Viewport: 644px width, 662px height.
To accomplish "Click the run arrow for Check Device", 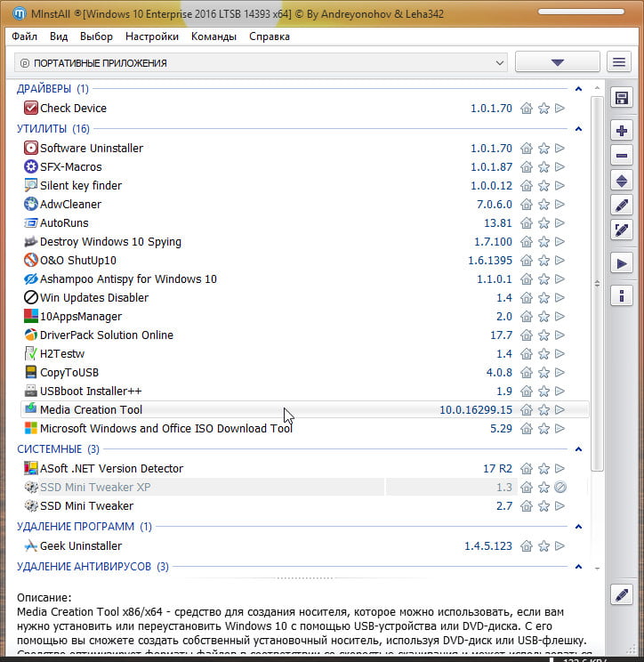I will tap(559, 109).
